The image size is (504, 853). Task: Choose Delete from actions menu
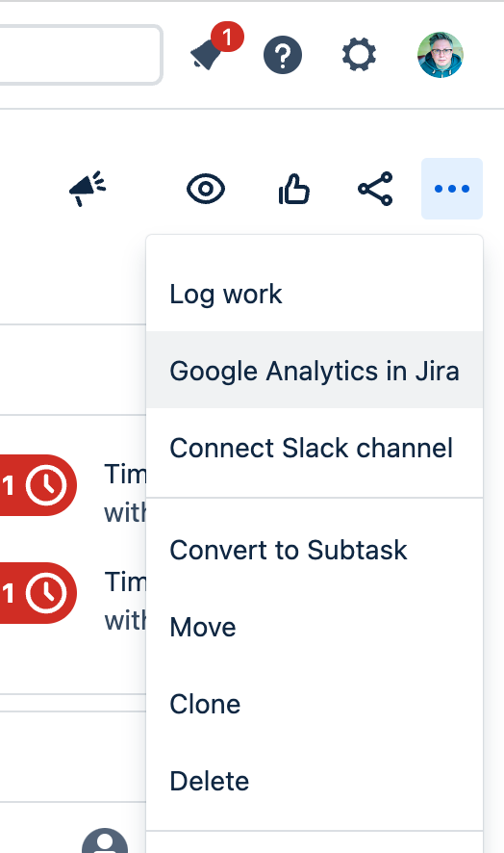click(315, 781)
